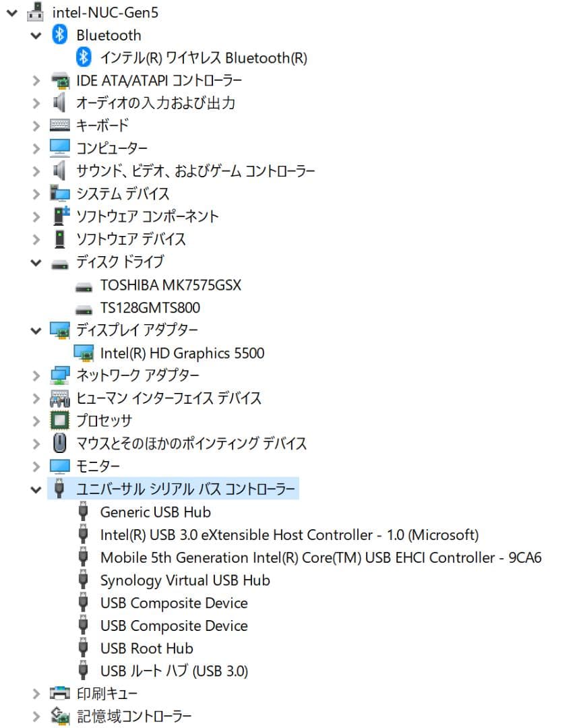The image size is (581, 728).
Task: Expand the システム デバイス category
Action: coord(36,193)
